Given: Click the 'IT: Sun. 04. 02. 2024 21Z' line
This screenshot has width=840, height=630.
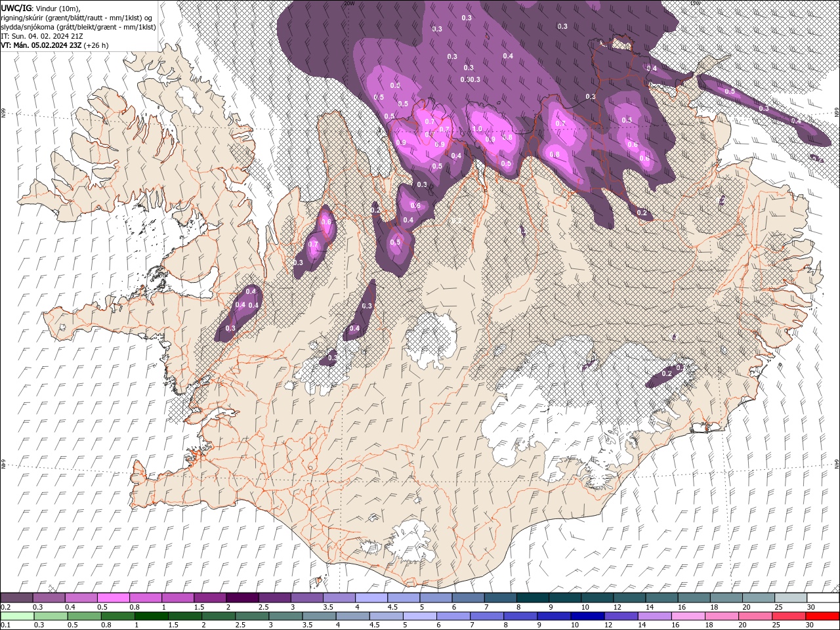Looking at the screenshot, I should [x=41, y=36].
